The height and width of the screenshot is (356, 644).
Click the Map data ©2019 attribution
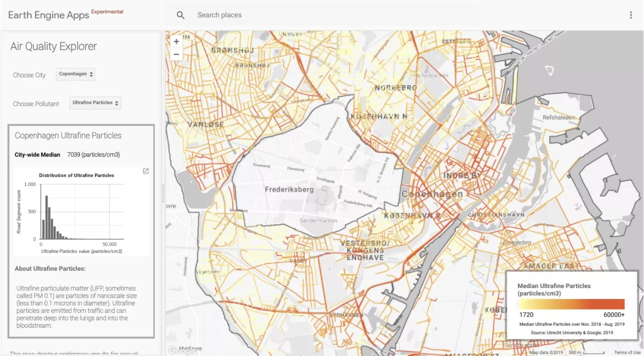point(546,353)
